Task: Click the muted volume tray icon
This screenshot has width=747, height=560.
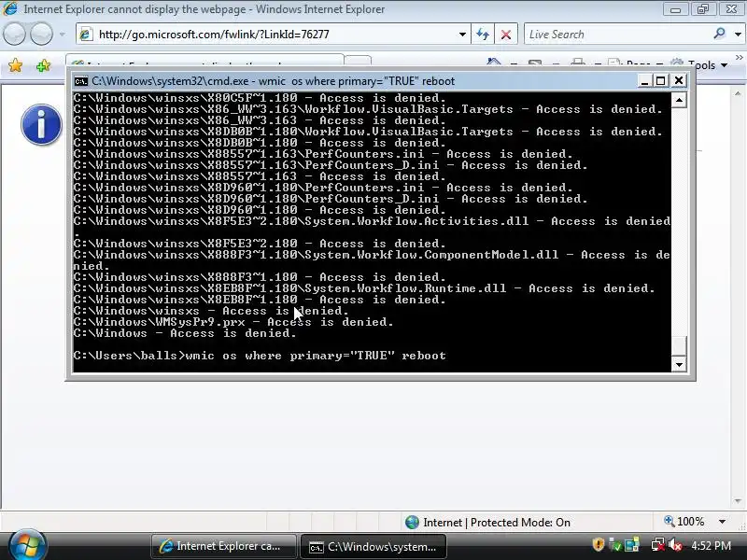Action: 674,544
